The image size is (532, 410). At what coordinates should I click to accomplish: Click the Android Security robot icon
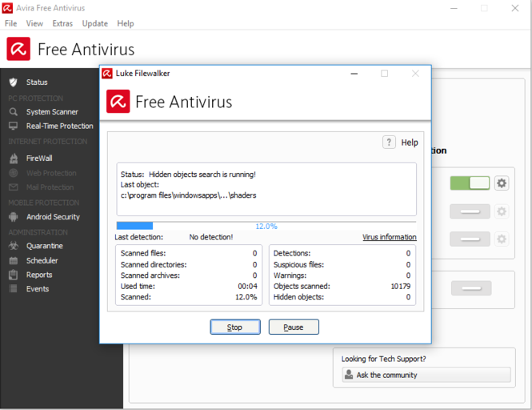[x=14, y=217]
